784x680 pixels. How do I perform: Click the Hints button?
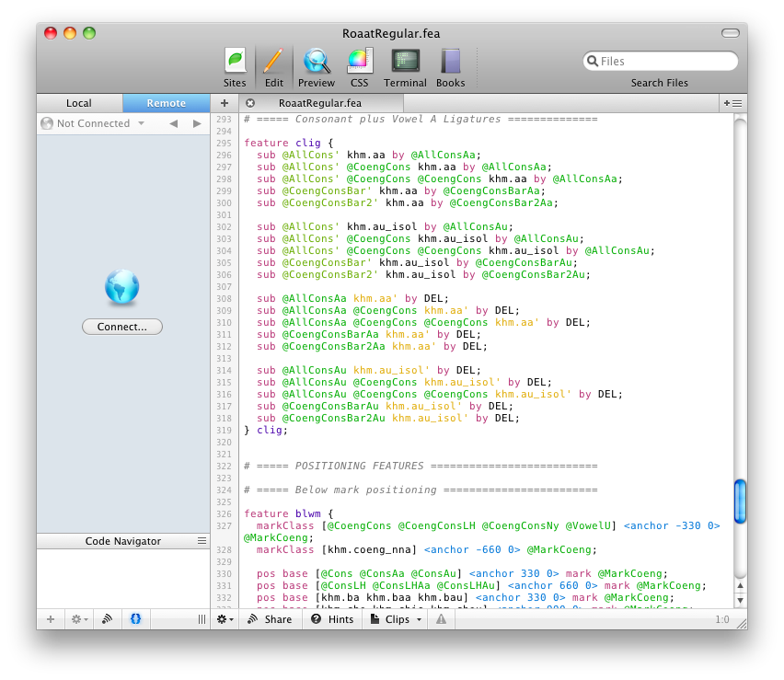[332, 619]
